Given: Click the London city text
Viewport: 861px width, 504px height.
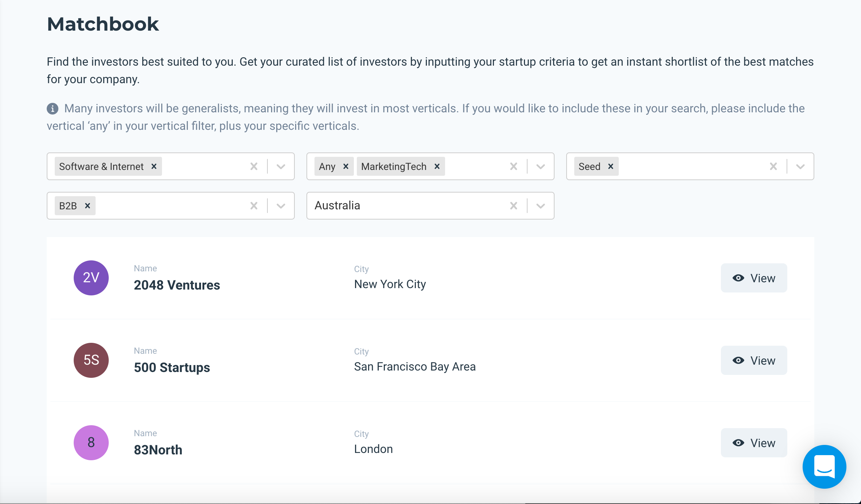Looking at the screenshot, I should tap(373, 449).
